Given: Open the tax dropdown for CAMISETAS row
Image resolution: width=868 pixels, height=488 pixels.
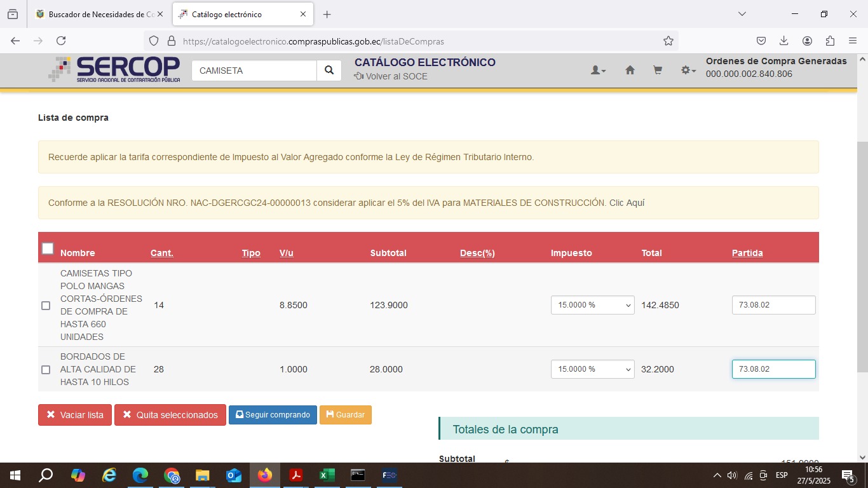Looking at the screenshot, I should [592, 305].
